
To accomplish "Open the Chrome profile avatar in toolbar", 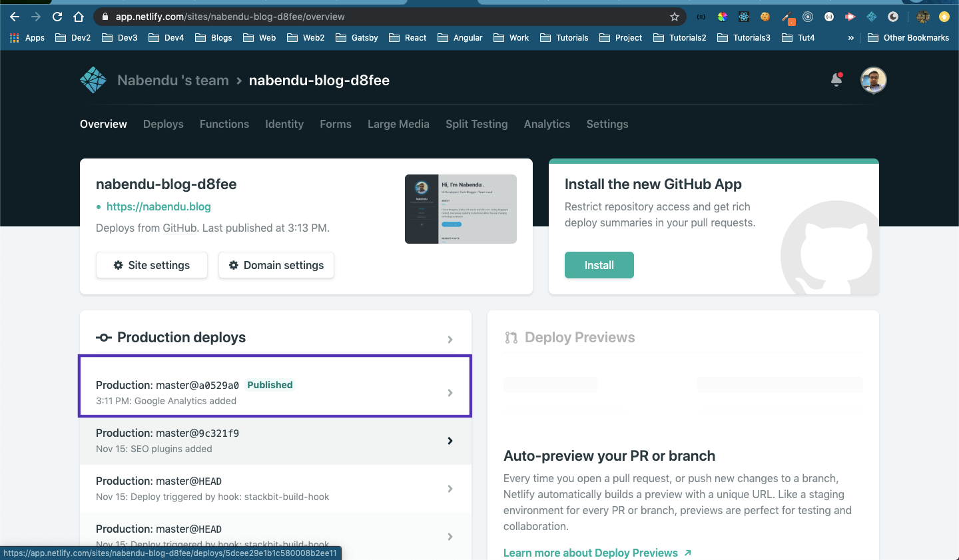I will (x=923, y=17).
